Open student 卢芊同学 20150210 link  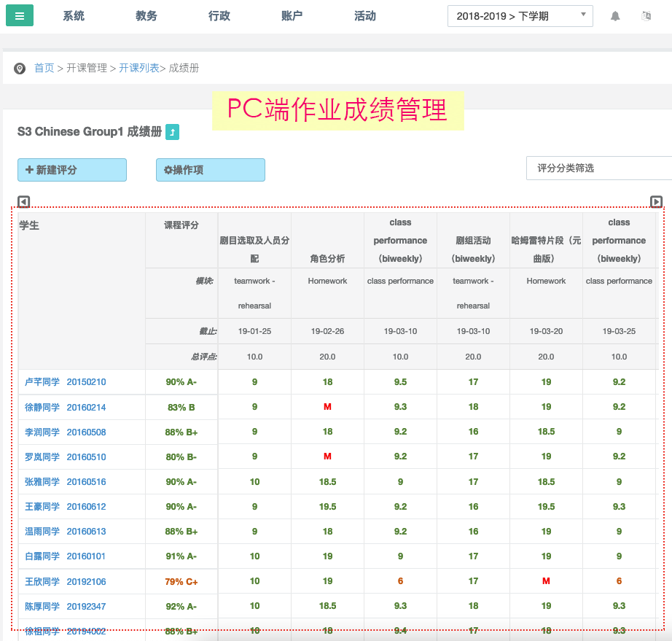[x=66, y=382]
